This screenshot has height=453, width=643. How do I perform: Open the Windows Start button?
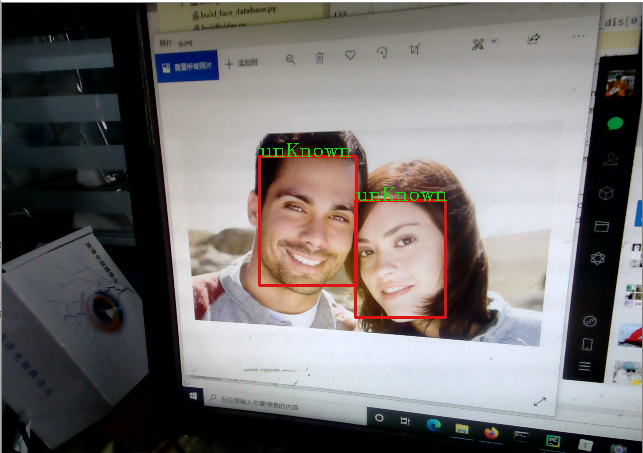(x=191, y=395)
